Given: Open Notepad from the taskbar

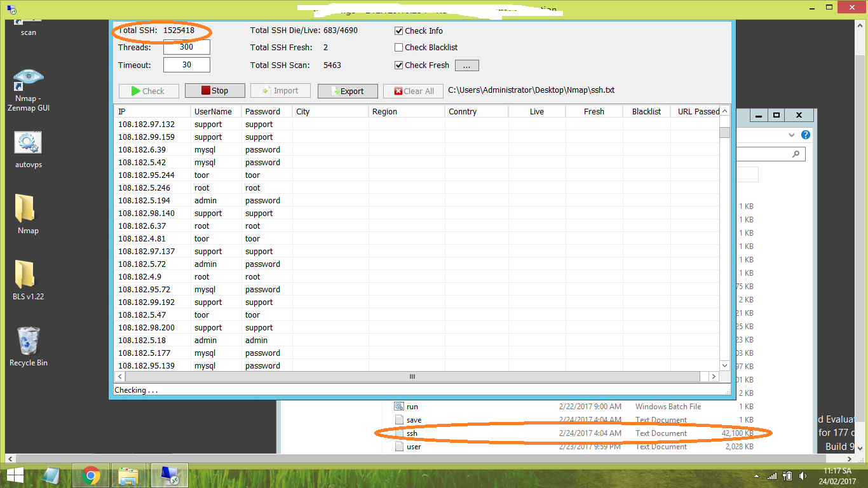Looking at the screenshot, I should click(51, 475).
